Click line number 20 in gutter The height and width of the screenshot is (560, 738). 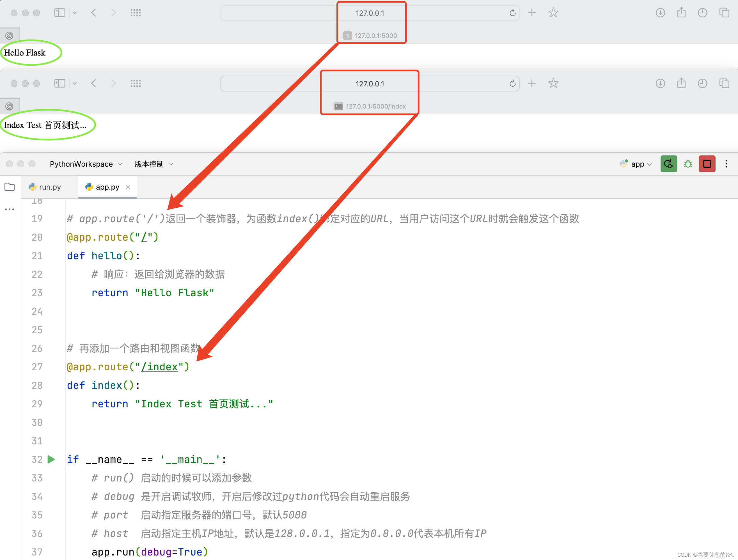click(37, 237)
